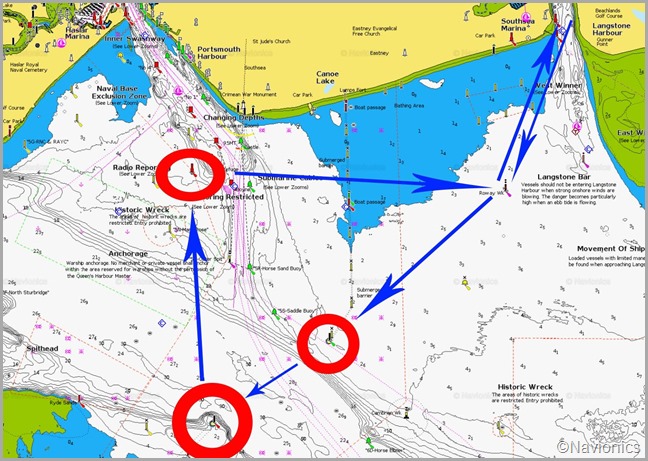The height and width of the screenshot is (461, 648).
Task: Click the Haslar Marina label
Action: [77, 33]
